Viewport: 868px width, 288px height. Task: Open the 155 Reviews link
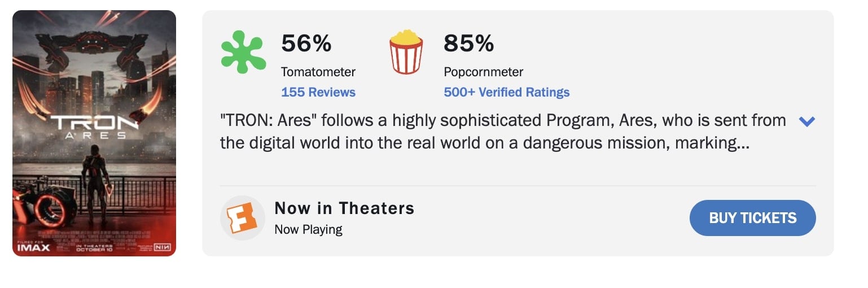point(318,92)
